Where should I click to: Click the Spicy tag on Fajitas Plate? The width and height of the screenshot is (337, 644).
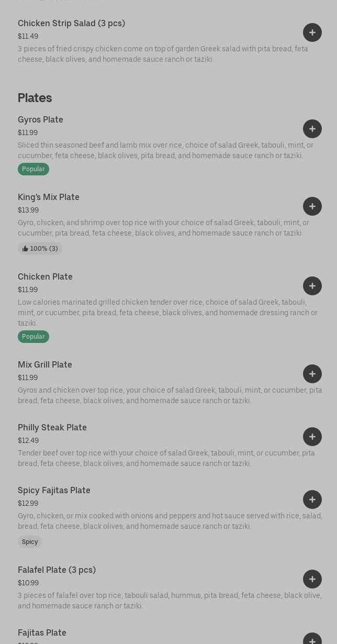30,542
